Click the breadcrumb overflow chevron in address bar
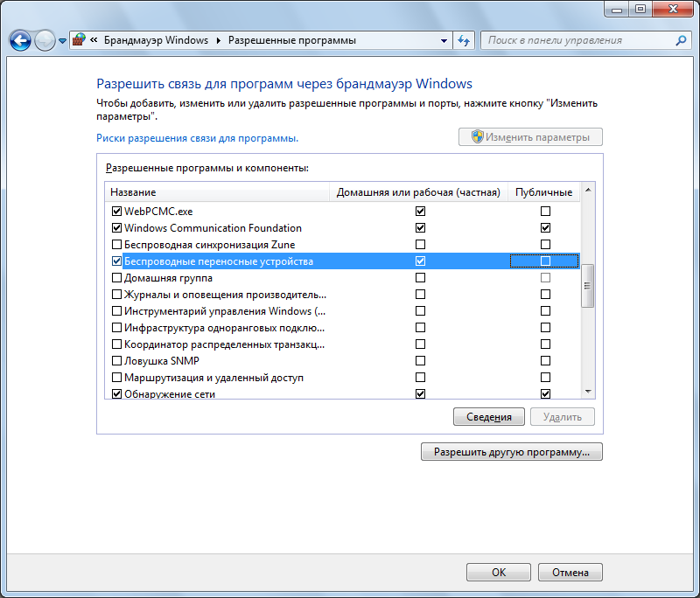Image resolution: width=700 pixels, height=598 pixels. pyautogui.click(x=94, y=39)
